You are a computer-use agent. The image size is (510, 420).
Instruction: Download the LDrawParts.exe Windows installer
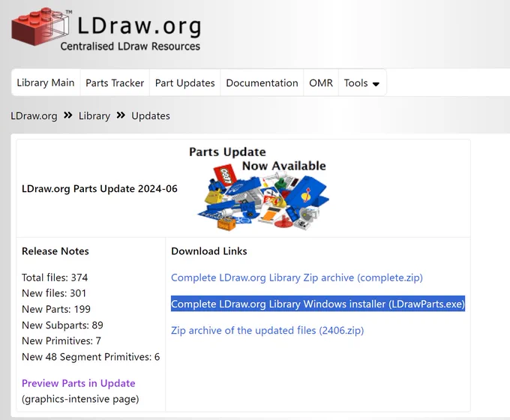click(x=318, y=304)
